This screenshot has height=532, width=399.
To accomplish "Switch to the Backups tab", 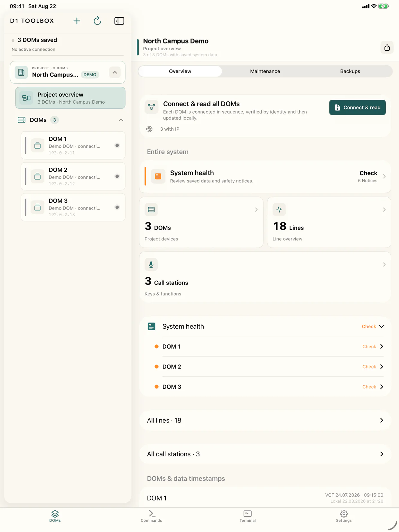I will 350,71.
